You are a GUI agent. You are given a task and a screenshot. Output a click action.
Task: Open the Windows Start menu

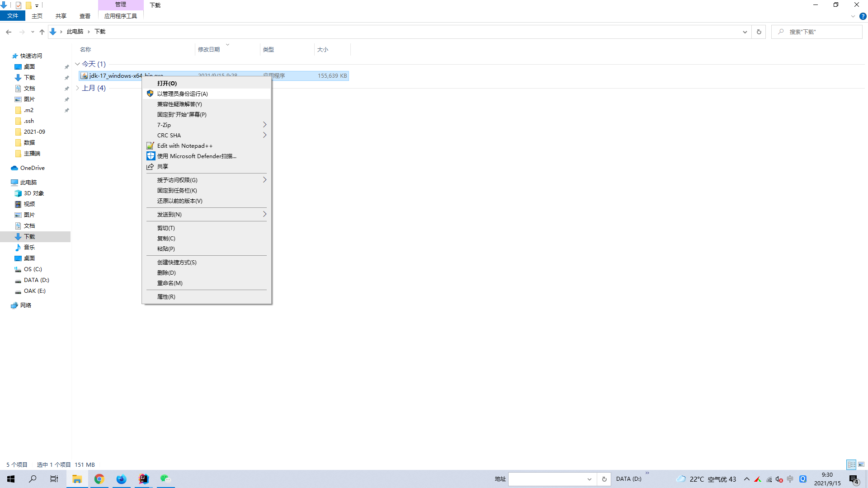click(11, 479)
